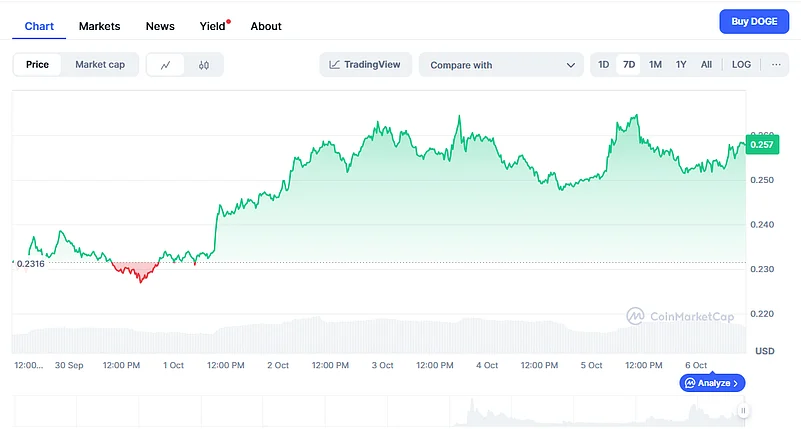Expand the Compare with dropdown
This screenshot has width=801, height=429.
point(501,65)
